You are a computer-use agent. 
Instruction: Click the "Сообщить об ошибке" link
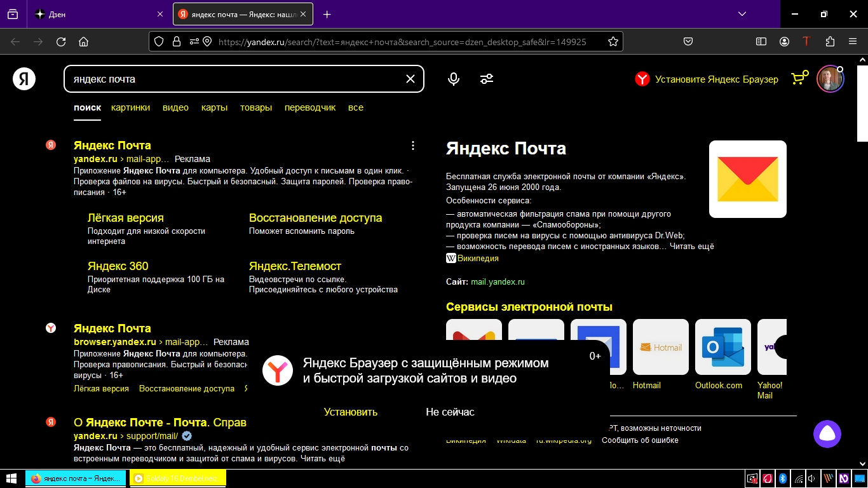(x=641, y=440)
